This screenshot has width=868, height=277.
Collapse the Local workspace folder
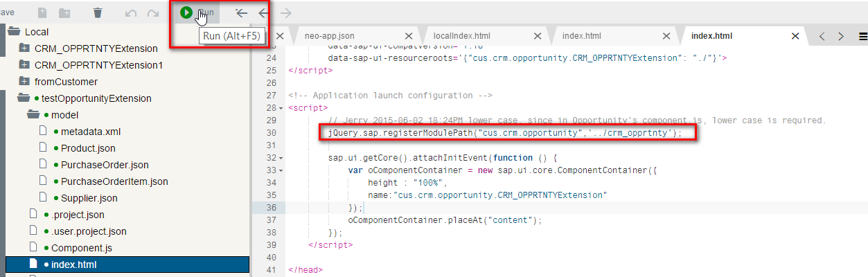pyautogui.click(x=13, y=32)
